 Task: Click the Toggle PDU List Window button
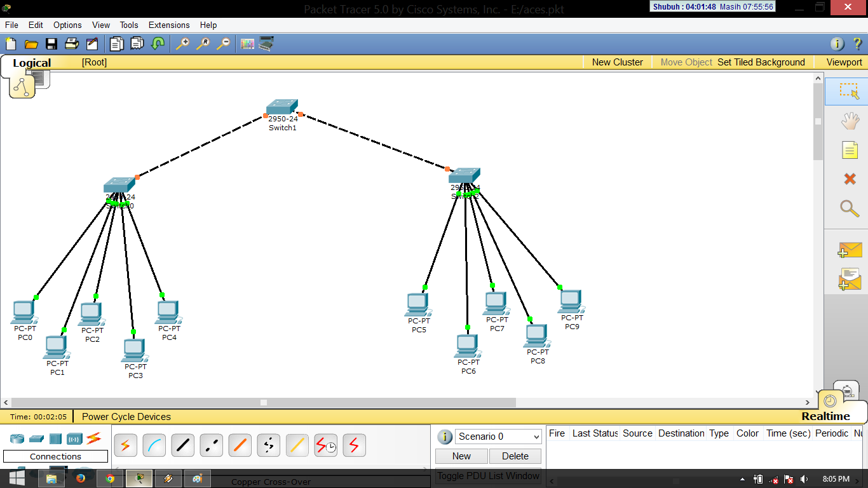tap(488, 476)
